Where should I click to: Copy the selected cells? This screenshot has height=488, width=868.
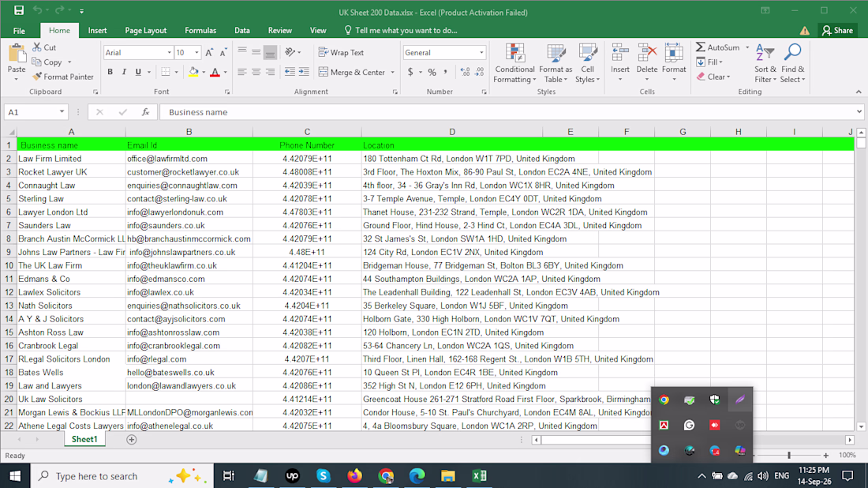coord(47,62)
